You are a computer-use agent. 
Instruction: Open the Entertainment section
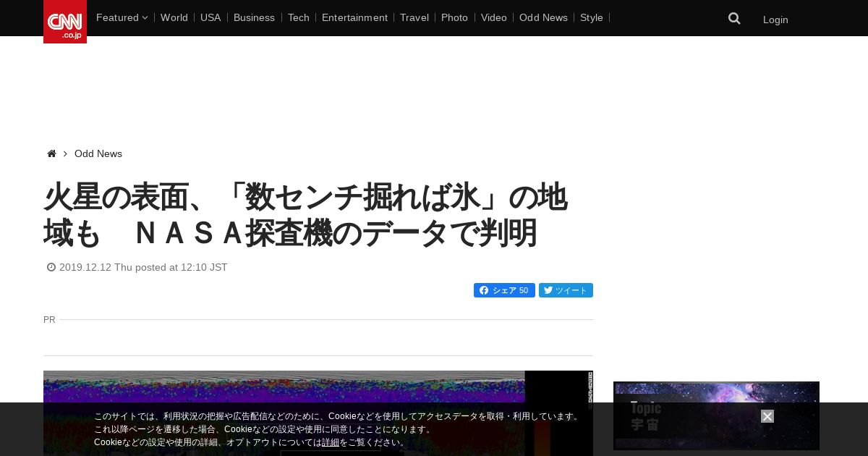[x=354, y=17]
